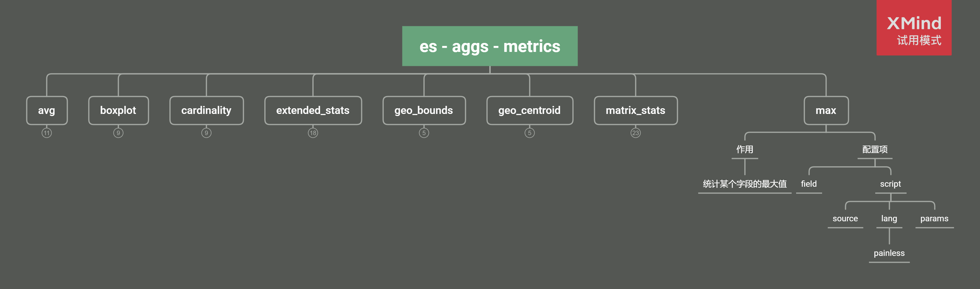This screenshot has height=289, width=980.
Task: Select the avg topic node
Action: (47, 110)
